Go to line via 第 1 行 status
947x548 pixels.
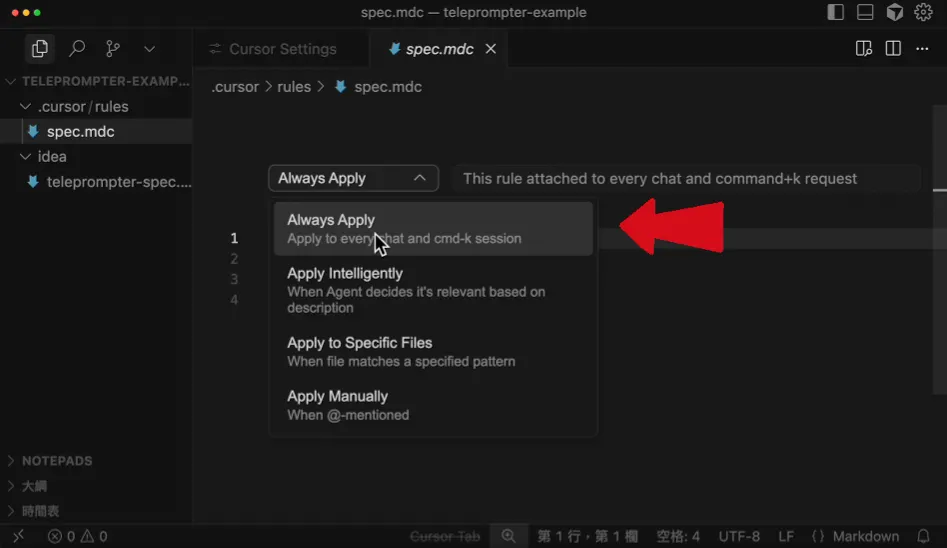pyautogui.click(x=587, y=536)
